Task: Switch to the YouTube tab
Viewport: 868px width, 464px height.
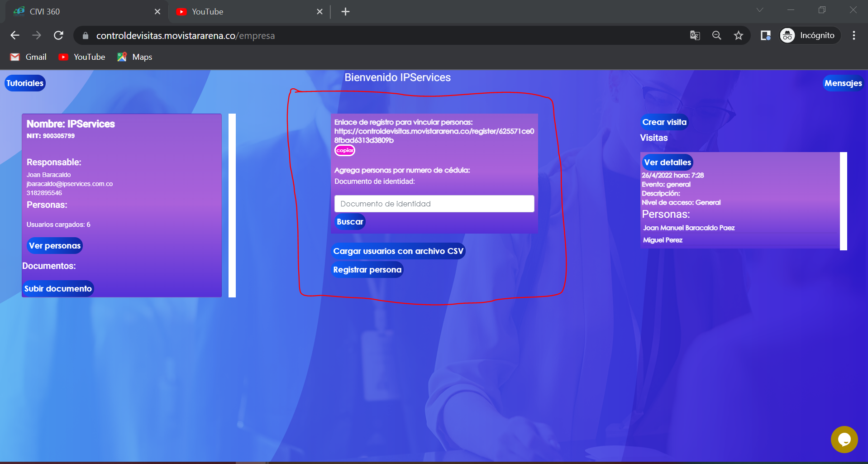Action: 250,12
